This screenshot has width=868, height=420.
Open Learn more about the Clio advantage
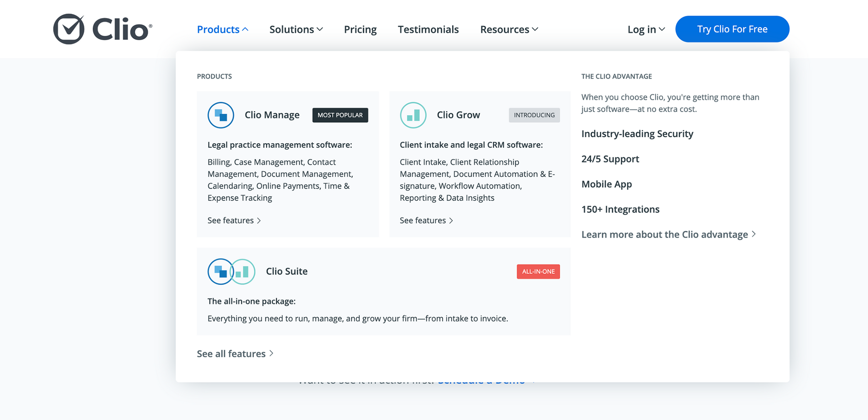pos(669,234)
